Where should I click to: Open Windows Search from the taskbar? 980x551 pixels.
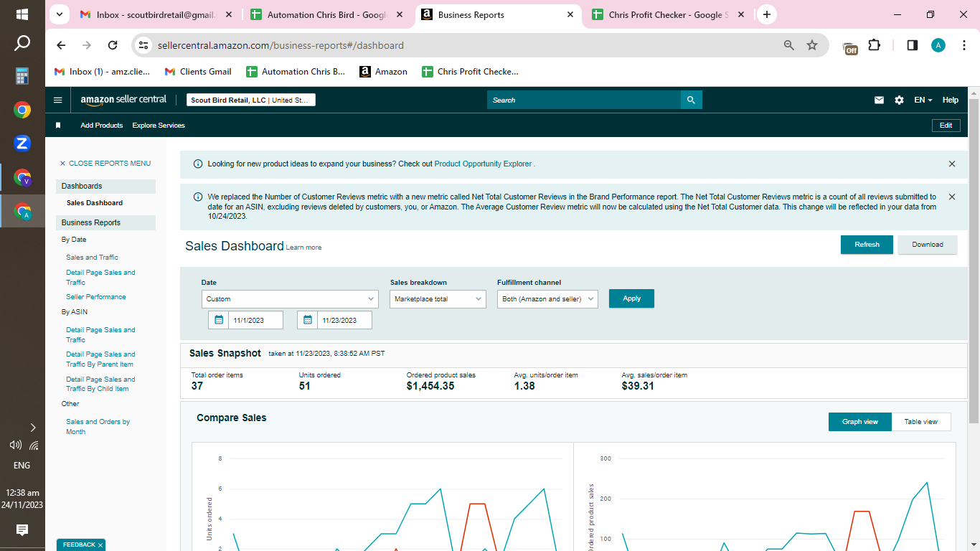pyautogui.click(x=22, y=44)
